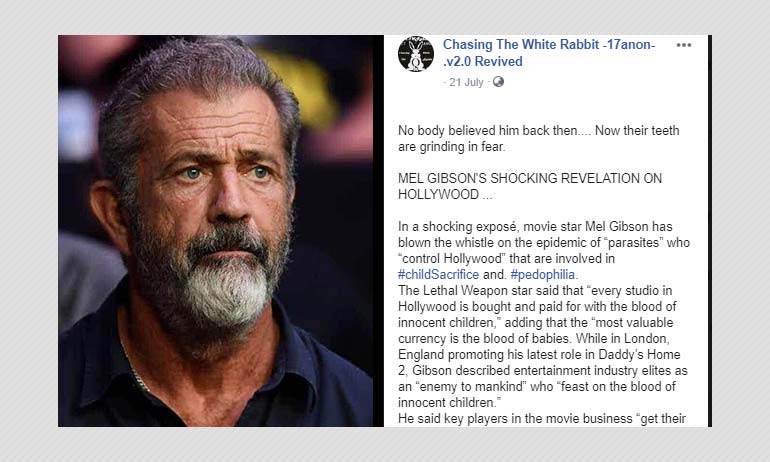Open the three-dot post options menu

pos(684,45)
